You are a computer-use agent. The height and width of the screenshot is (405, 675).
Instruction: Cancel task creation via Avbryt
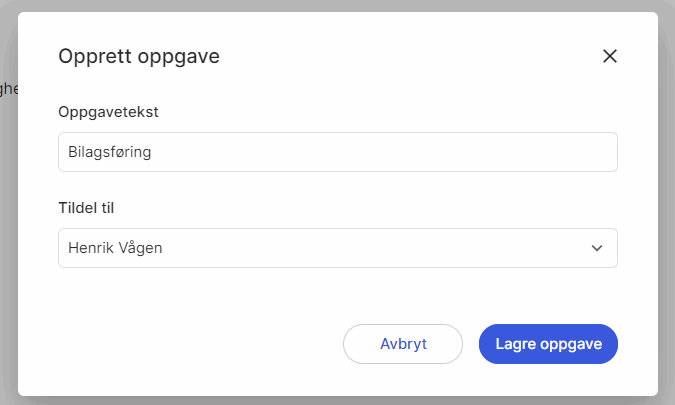coord(403,344)
